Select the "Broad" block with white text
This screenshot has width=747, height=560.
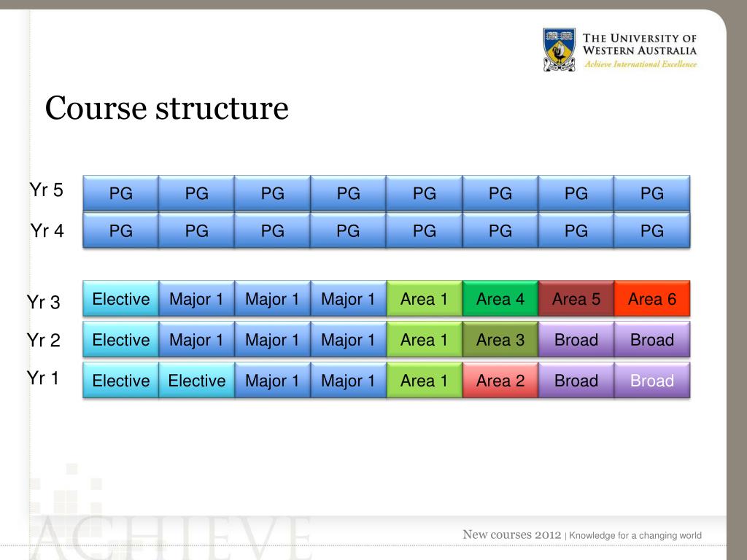[x=651, y=380]
